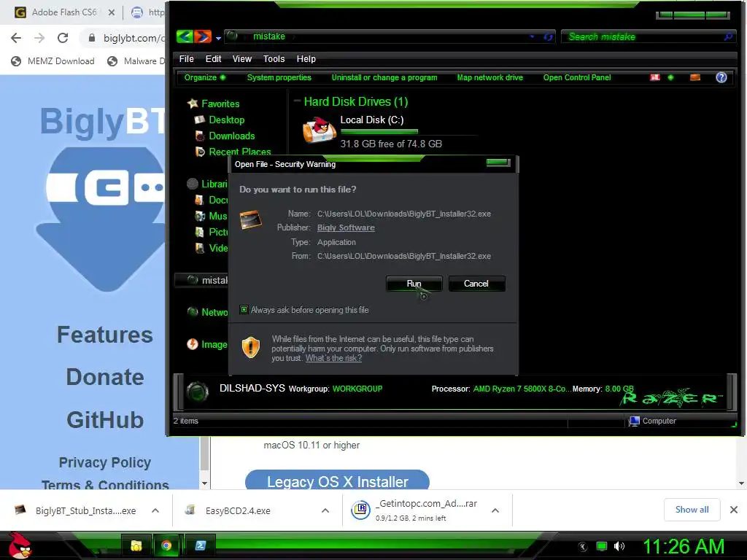Open the Organize dropdown
This screenshot has width=747, height=560.
205,77
